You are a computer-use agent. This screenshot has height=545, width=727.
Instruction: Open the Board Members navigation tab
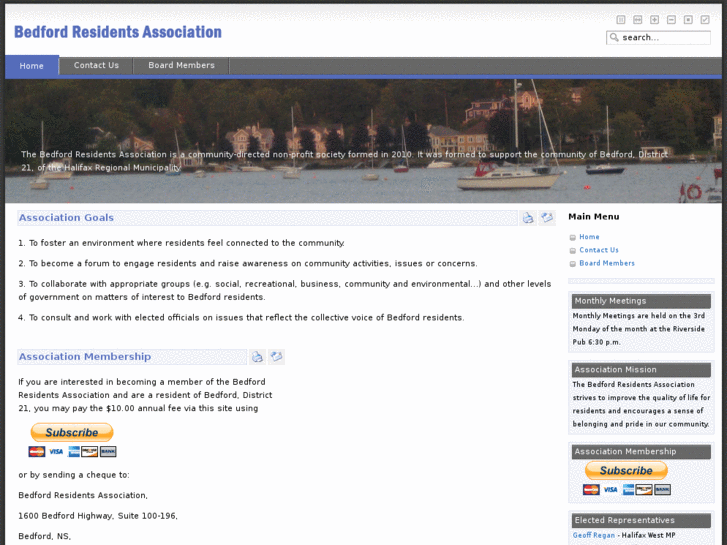(x=181, y=65)
